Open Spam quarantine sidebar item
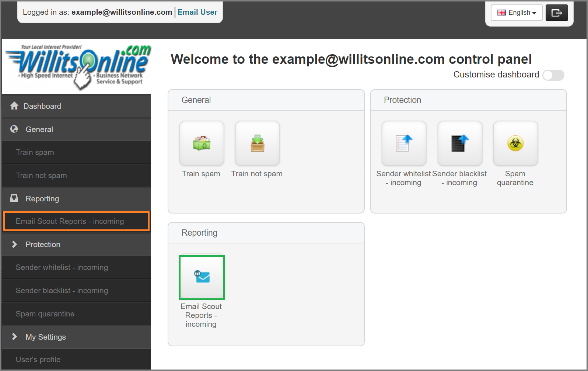Screen dimensions: 588x371 [x=76, y=314]
